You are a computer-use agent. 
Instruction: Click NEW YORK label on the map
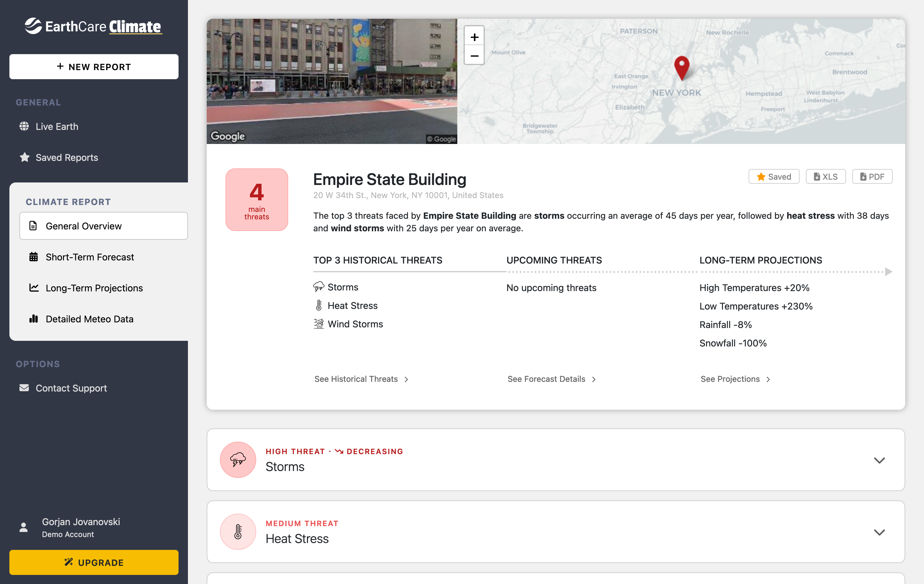[x=676, y=92]
